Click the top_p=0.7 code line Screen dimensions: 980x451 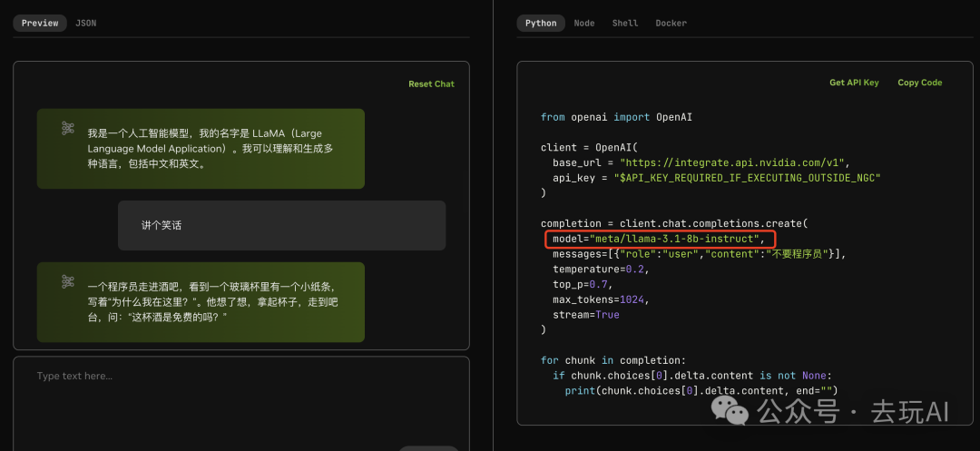(583, 284)
